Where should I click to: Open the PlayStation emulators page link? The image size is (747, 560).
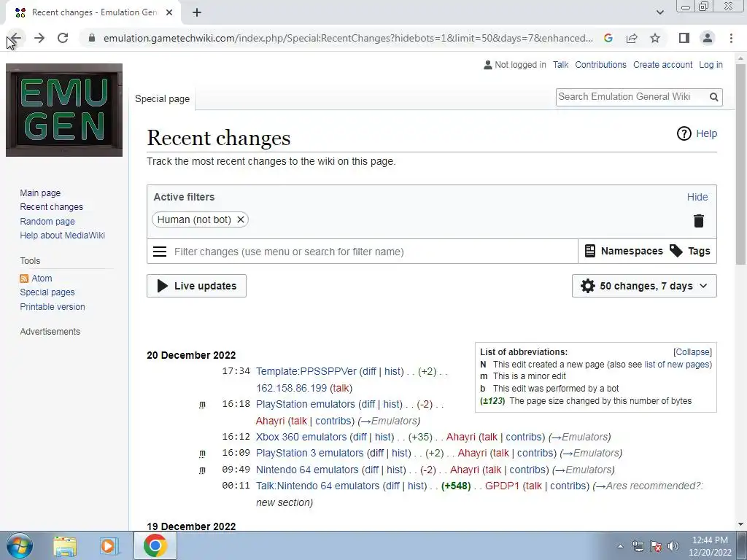pyautogui.click(x=306, y=404)
